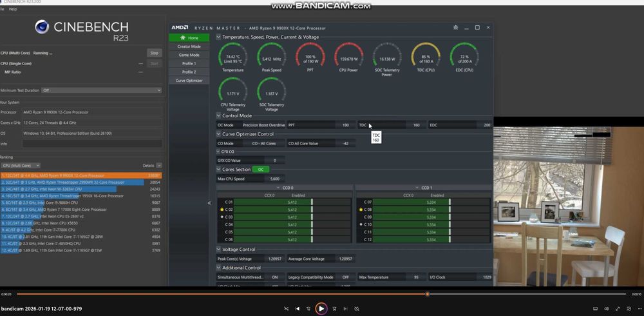Rewind using the skip-back icon
The height and width of the screenshot is (316, 644).
click(x=308, y=309)
